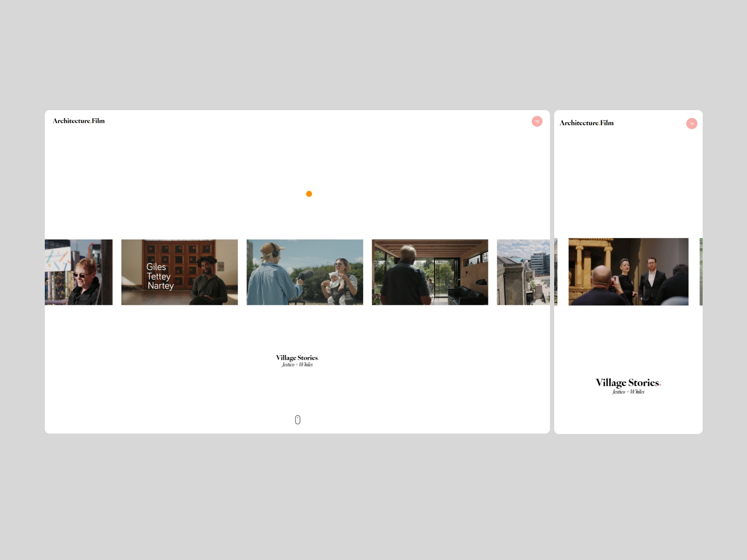Viewport: 747px width, 560px height.
Task: Open the thumbnail of man in timber house
Action: point(430,272)
